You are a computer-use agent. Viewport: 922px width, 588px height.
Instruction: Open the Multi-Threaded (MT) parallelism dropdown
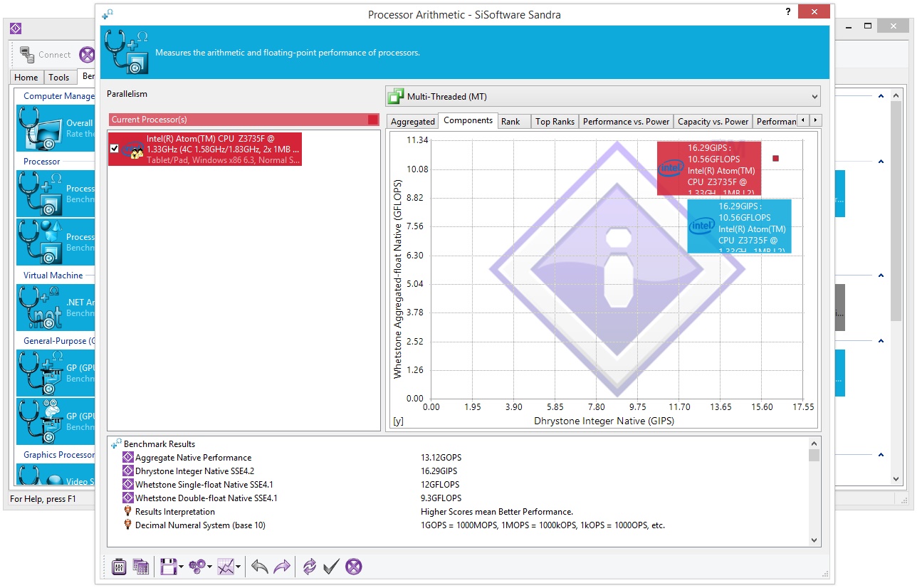pos(602,96)
